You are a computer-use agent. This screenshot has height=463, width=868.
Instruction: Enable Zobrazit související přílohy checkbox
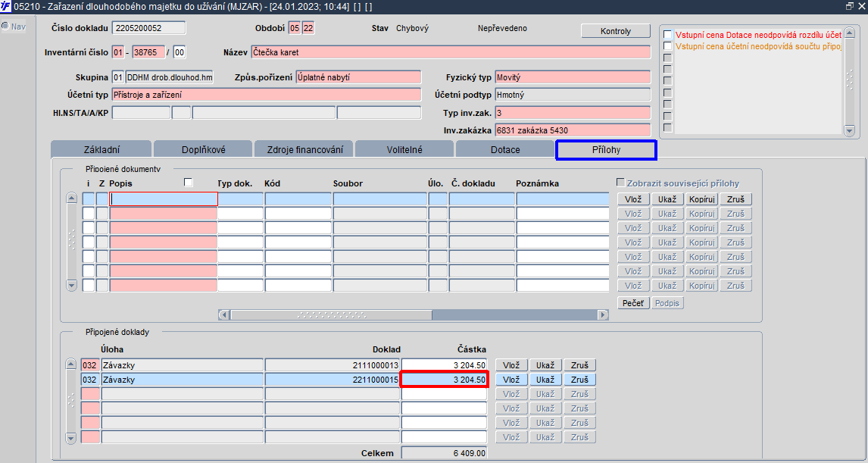pyautogui.click(x=620, y=182)
